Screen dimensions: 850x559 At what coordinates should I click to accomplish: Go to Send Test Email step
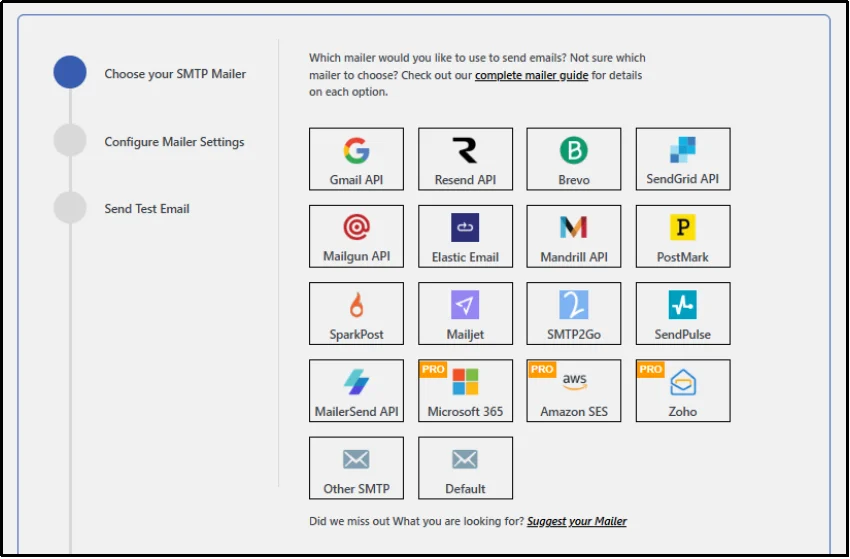[147, 209]
